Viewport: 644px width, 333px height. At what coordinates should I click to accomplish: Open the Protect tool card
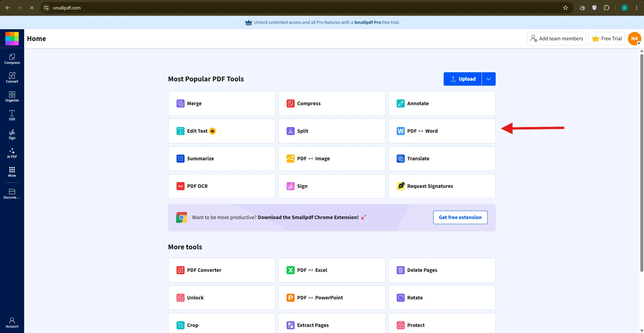[442, 323]
